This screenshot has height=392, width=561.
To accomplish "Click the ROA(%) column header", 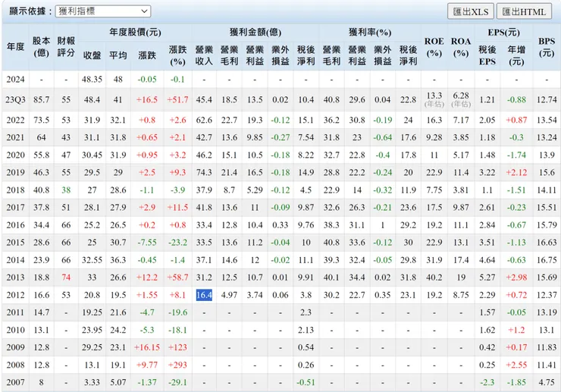I will (461, 47).
